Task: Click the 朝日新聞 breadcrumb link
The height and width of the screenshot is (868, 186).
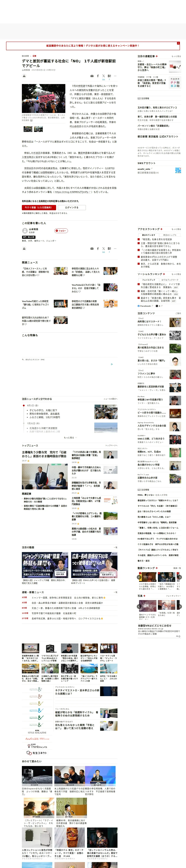Action: tap(25, 56)
